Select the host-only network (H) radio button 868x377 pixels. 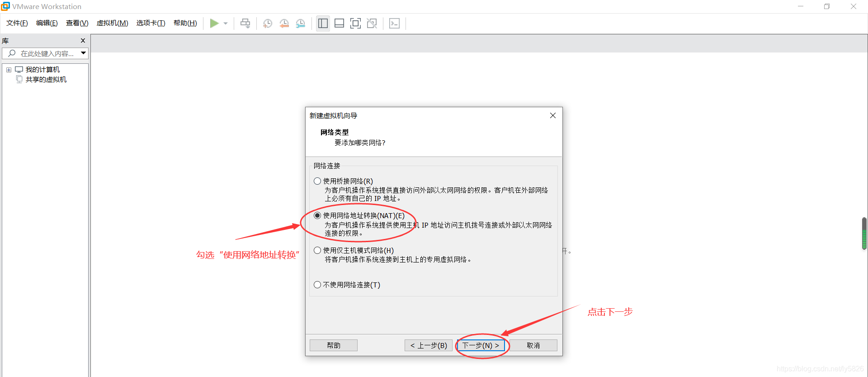[317, 250]
